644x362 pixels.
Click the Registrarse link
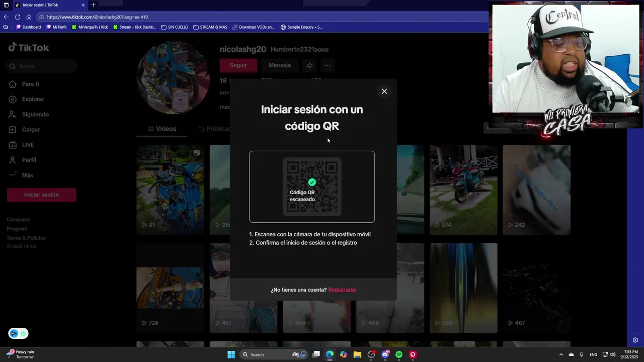point(342,290)
